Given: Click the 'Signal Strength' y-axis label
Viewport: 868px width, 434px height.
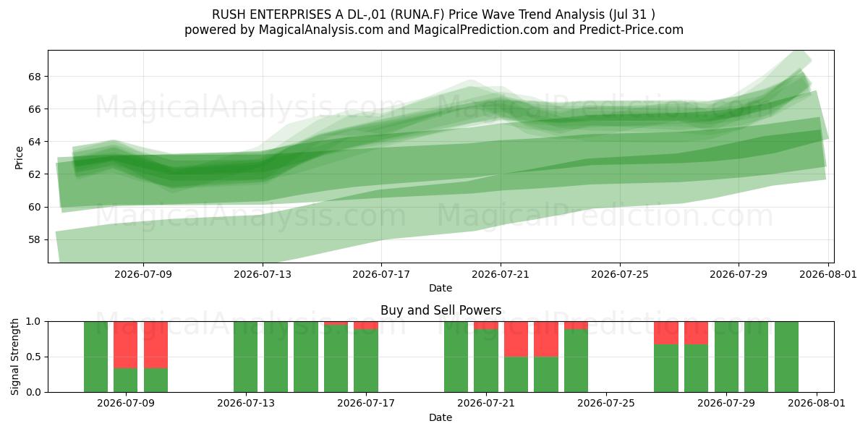Looking at the screenshot, I should click(x=16, y=357).
